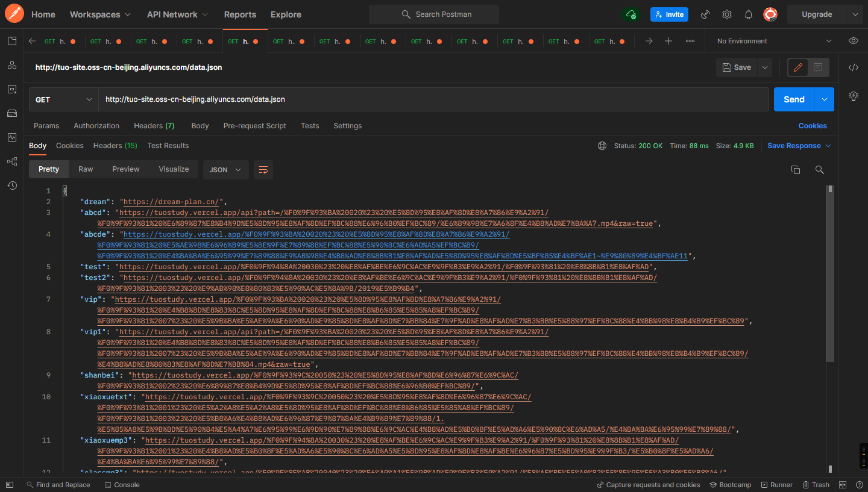Viewport: 868px width, 492px height.
Task: Expand Save button options arrow
Action: click(x=764, y=67)
